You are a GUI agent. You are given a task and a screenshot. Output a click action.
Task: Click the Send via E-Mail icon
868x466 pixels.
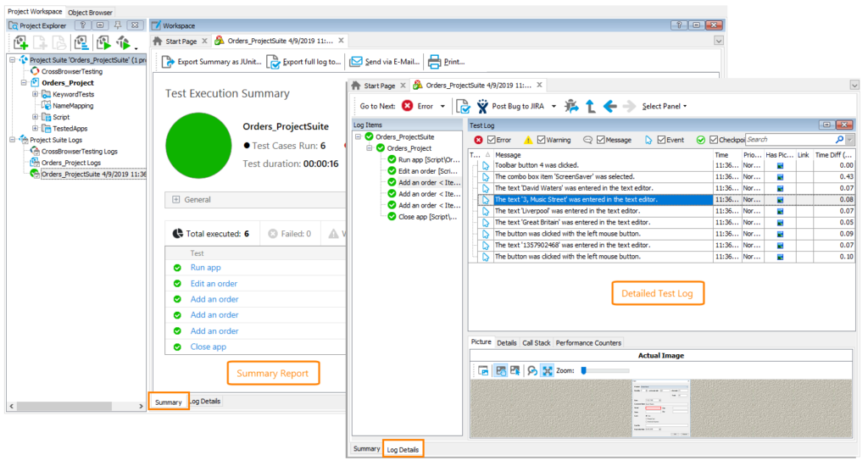click(x=356, y=62)
